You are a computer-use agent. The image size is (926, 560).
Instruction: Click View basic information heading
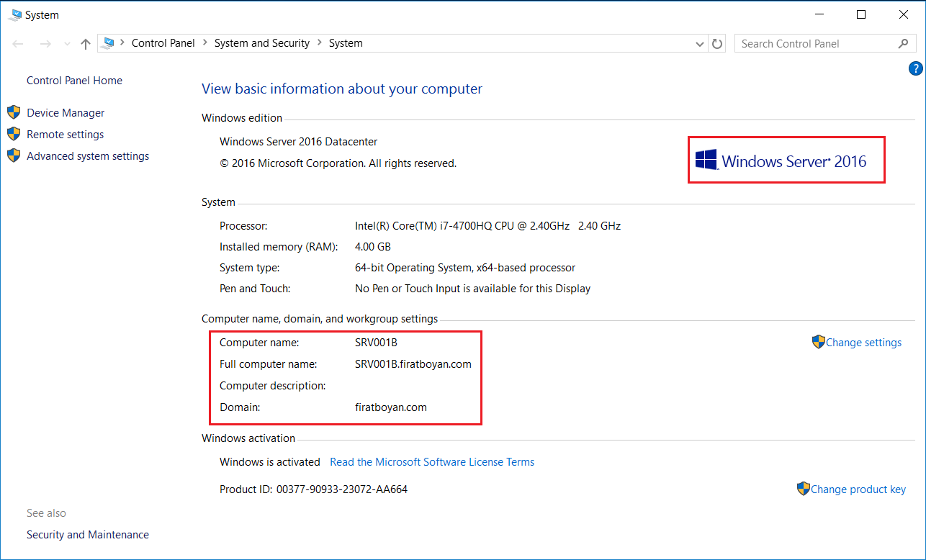[342, 89]
